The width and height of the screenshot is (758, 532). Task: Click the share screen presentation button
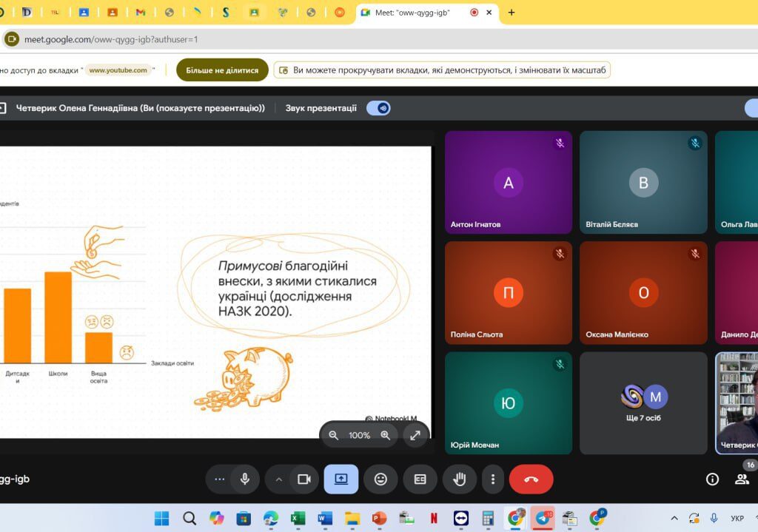341,479
